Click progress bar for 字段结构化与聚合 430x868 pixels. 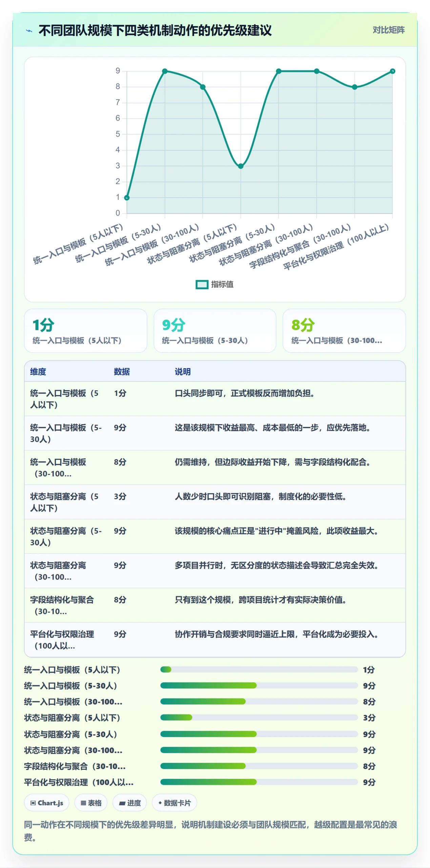pos(259,766)
